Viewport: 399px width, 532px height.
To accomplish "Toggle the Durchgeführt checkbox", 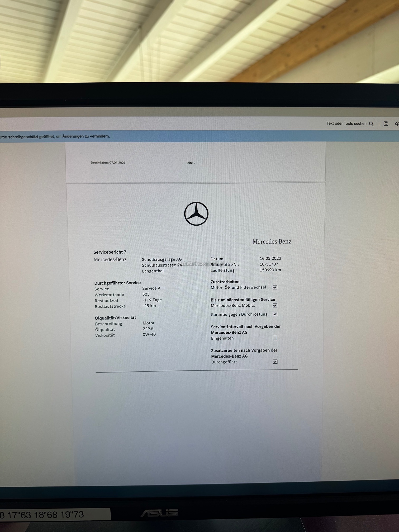I will (275, 362).
